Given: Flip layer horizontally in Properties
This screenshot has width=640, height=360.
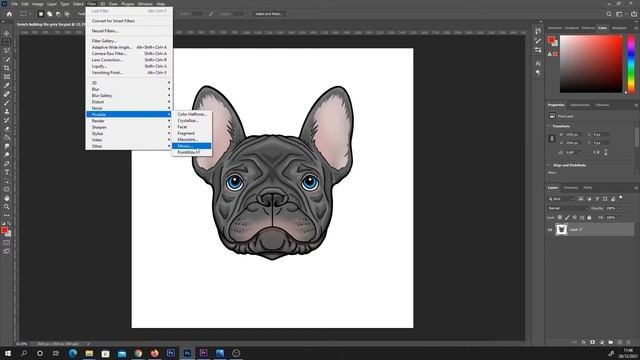Looking at the screenshot, I should tap(596, 152).
